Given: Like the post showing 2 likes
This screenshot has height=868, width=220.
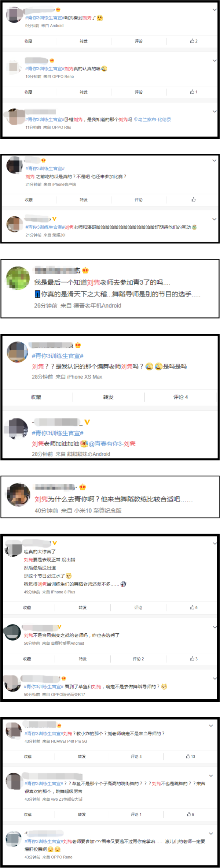Looking at the screenshot, I should [194, 41].
